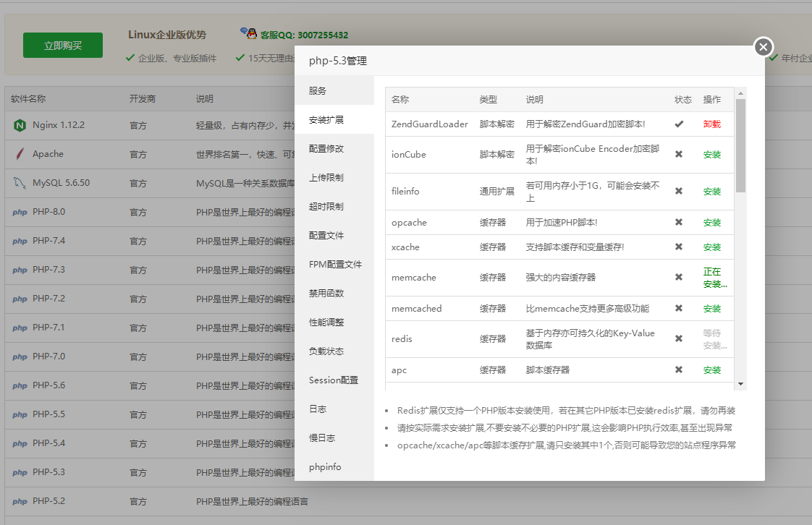Open the phpinfo tab
Image resolution: width=812 pixels, height=525 pixels.
[334, 466]
